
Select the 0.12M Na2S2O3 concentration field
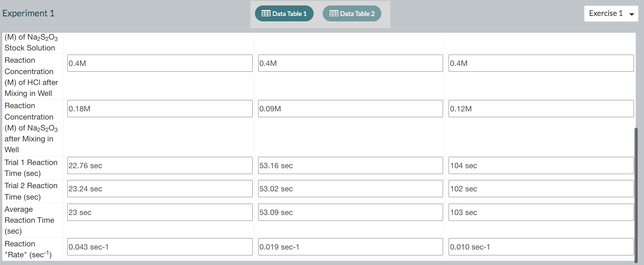[x=540, y=109]
